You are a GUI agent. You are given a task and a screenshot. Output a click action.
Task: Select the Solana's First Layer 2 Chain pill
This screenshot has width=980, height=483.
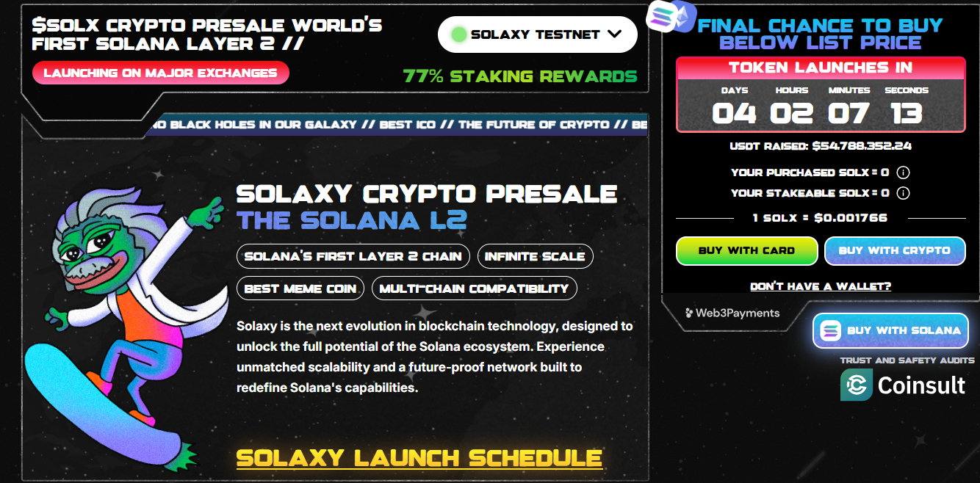pyautogui.click(x=353, y=256)
